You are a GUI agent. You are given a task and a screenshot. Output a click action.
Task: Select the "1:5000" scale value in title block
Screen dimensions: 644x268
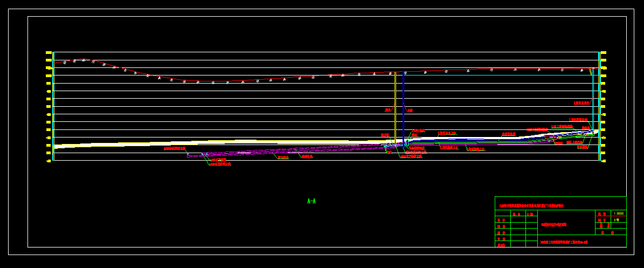coord(618,214)
